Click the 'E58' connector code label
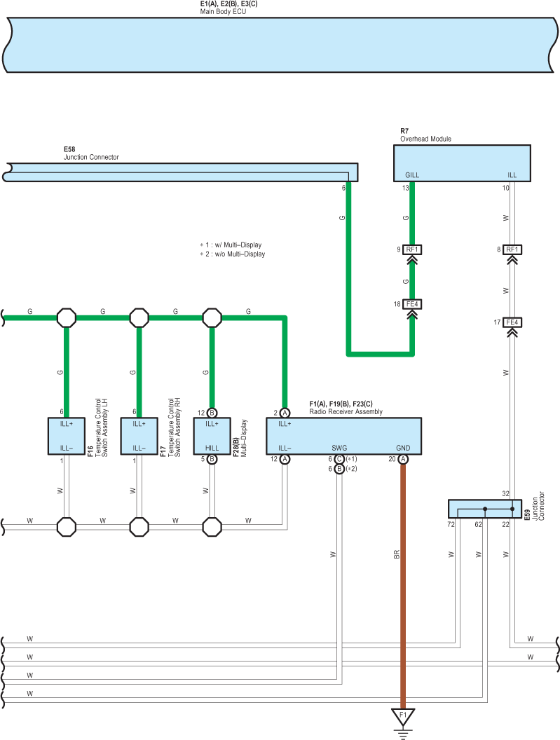 tap(69, 149)
